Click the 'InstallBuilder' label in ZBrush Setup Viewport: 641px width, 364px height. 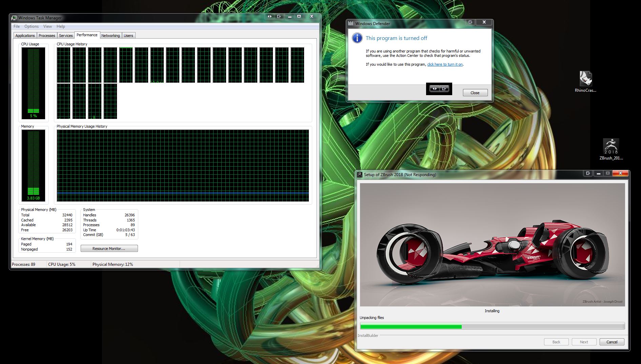click(368, 336)
